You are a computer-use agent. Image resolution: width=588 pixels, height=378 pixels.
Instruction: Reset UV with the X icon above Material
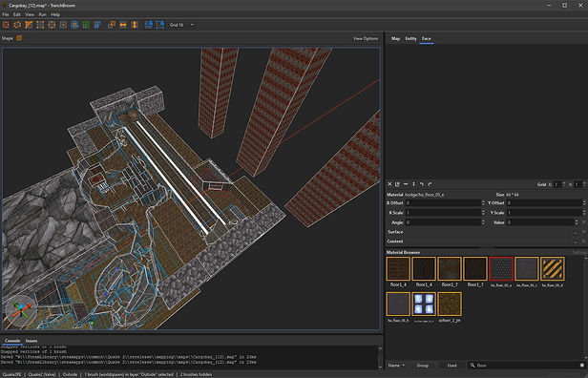coord(389,184)
